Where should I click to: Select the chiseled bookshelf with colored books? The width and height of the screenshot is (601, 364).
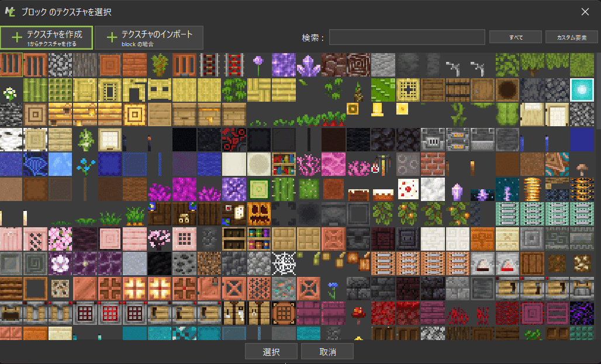259,239
